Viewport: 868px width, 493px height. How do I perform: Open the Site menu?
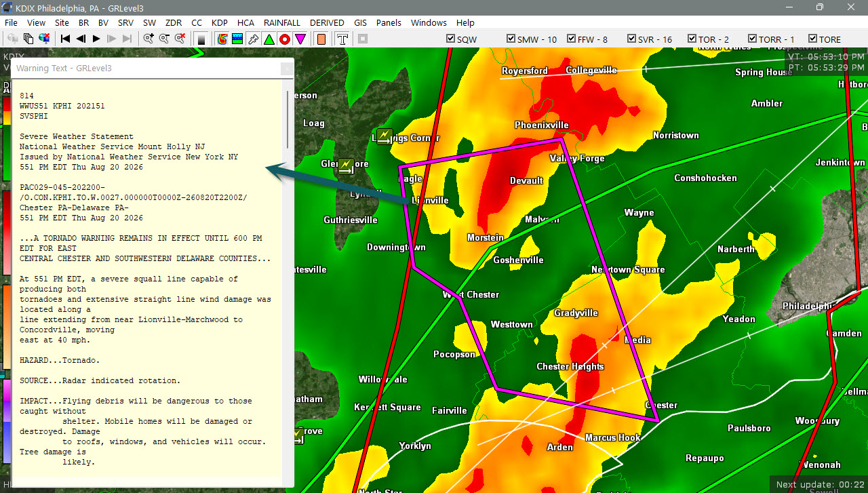[x=62, y=22]
